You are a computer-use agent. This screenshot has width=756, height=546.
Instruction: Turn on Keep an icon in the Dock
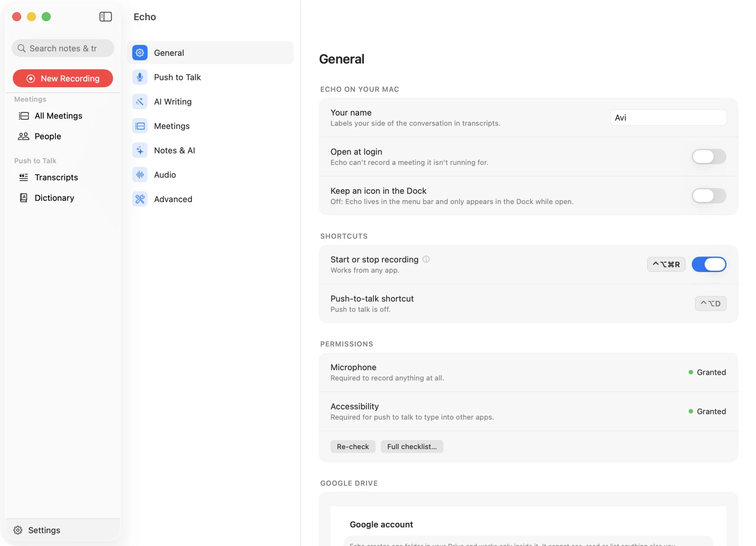pos(709,196)
